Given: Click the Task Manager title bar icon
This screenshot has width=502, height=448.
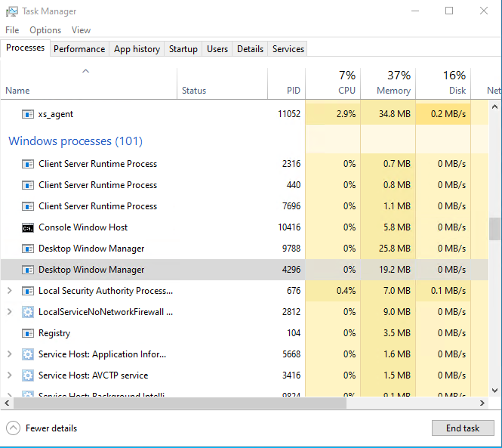Looking at the screenshot, I should pos(11,11).
